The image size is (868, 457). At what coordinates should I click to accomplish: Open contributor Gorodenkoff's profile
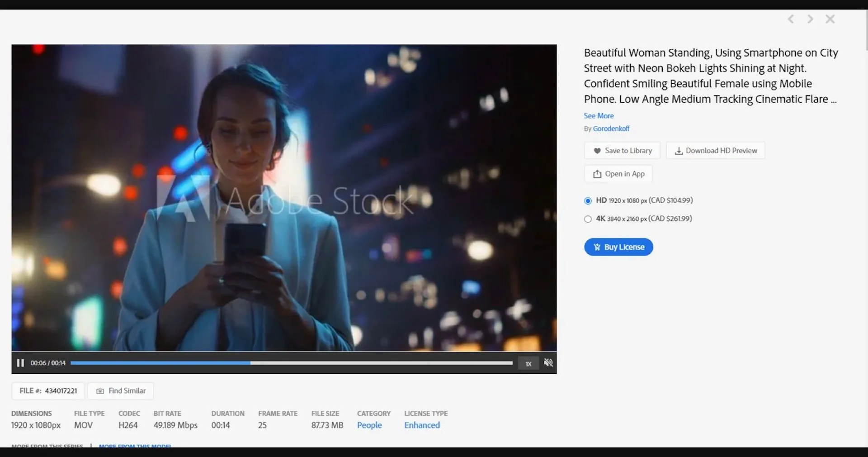point(611,129)
